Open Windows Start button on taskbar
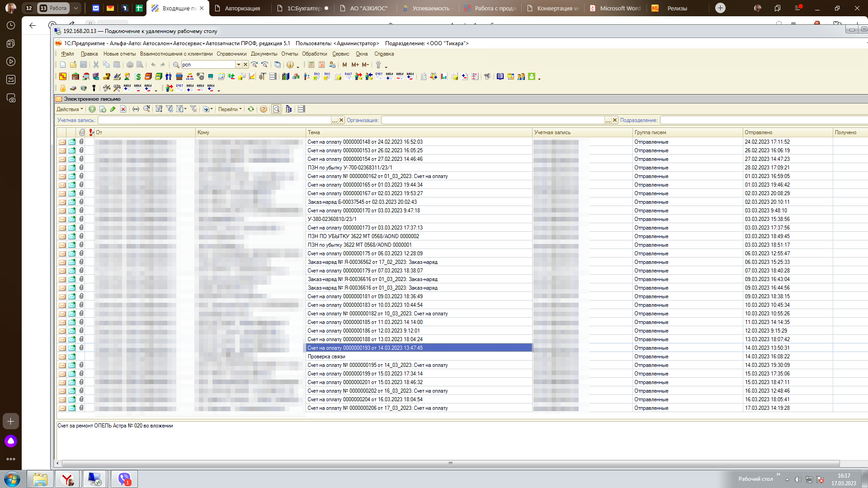Screen dimensions: 868x488 coord(12,479)
